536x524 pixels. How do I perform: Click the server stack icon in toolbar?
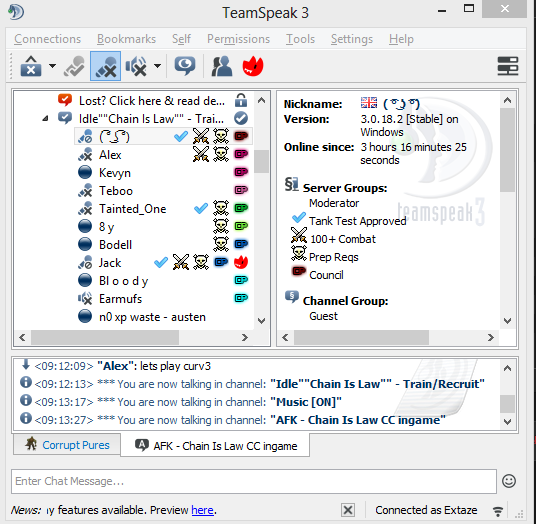[508, 66]
